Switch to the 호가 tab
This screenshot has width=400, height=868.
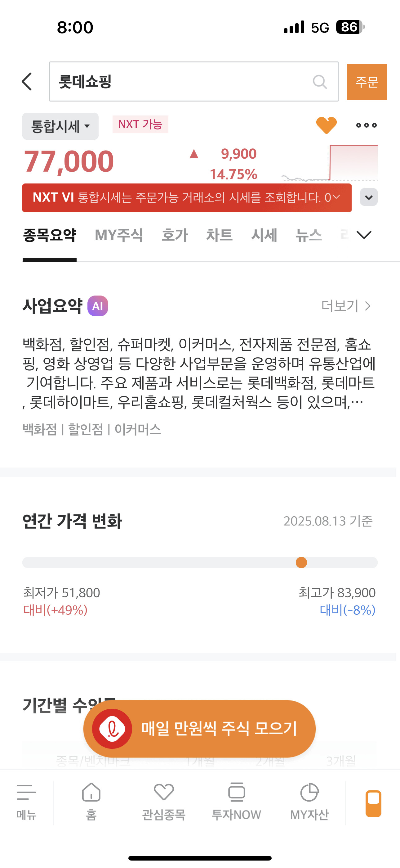175,235
